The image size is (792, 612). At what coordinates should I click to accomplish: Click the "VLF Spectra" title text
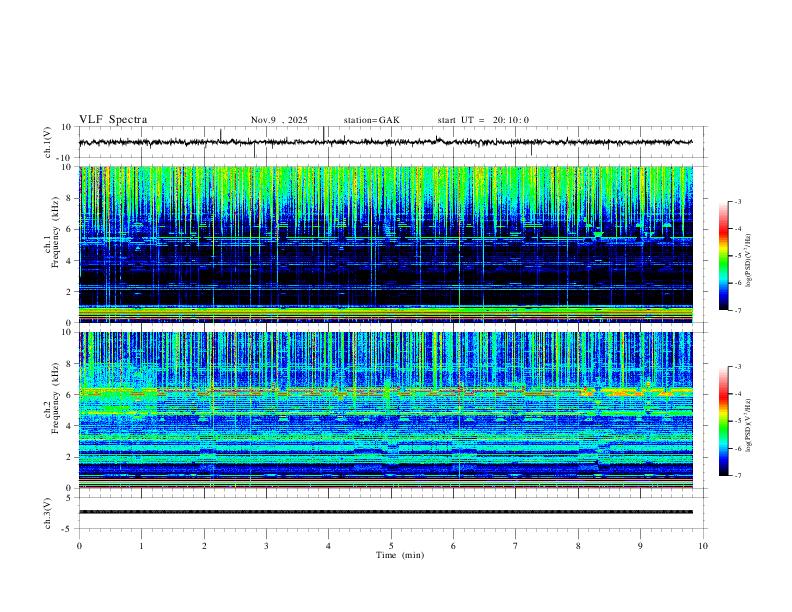coord(113,120)
